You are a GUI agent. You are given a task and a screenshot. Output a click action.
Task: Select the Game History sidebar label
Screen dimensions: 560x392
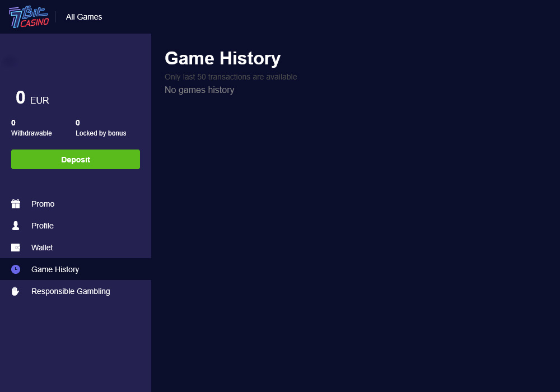tap(55, 269)
